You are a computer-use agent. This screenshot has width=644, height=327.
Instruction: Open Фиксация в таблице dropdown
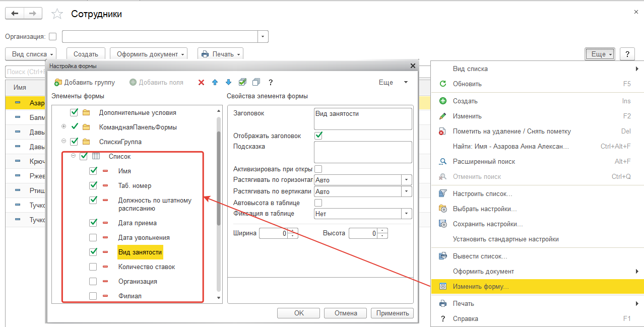[407, 214]
